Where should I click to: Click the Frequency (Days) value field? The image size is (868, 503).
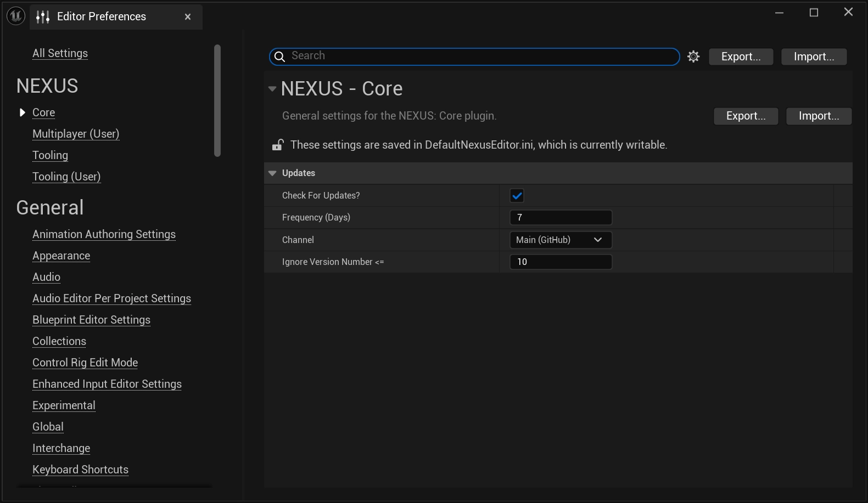561,217
